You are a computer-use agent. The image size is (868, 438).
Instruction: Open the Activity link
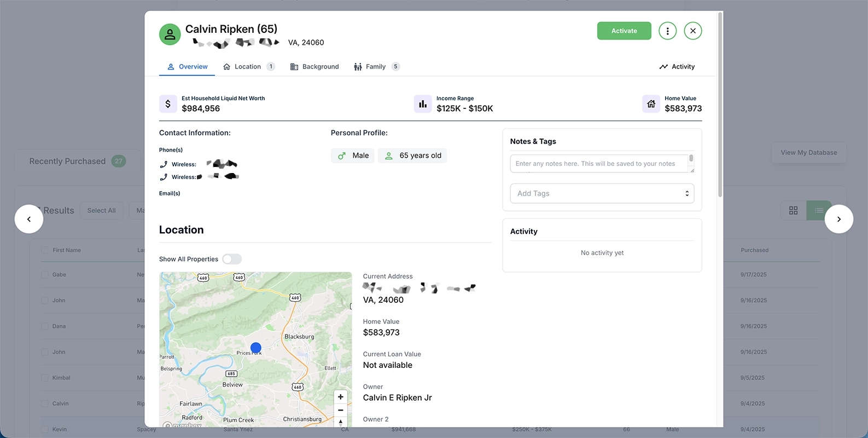tap(677, 67)
